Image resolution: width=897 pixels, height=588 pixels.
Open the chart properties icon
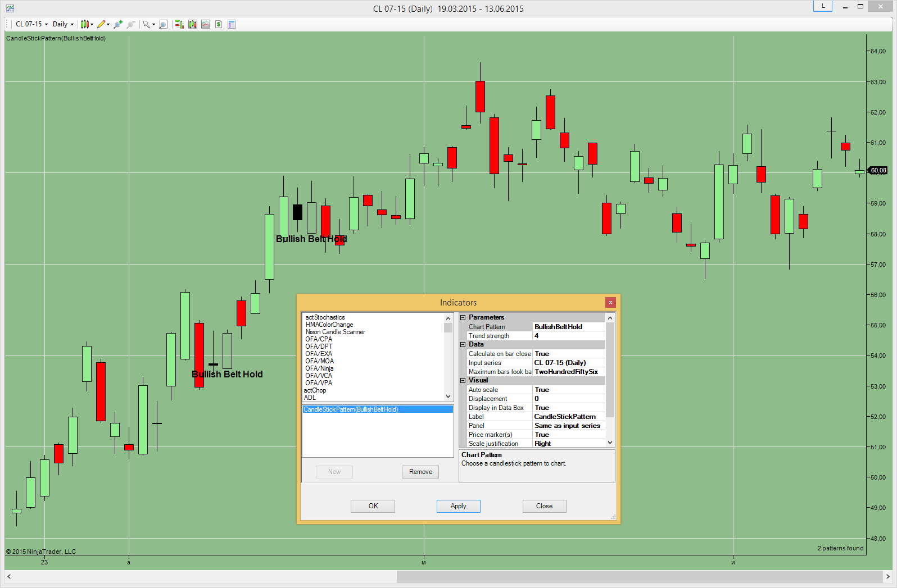click(x=232, y=24)
